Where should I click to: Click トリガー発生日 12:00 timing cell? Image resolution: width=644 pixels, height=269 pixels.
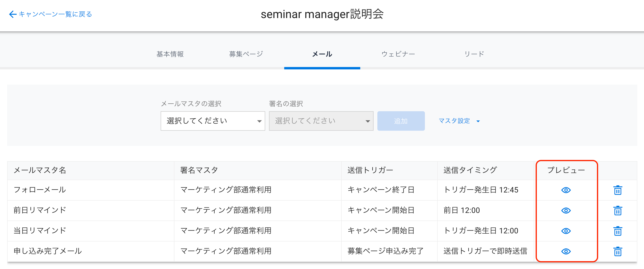point(485,231)
